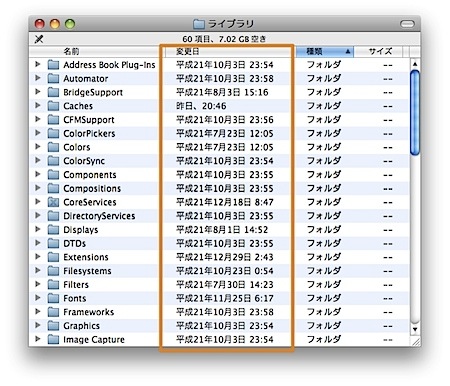Expand the Image Capture disclosure triangle

tap(38, 339)
